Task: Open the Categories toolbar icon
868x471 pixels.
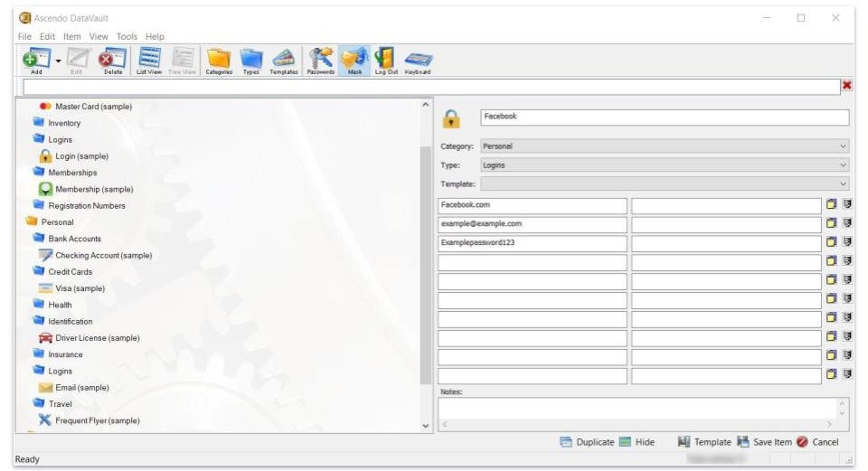Action: pos(219,61)
